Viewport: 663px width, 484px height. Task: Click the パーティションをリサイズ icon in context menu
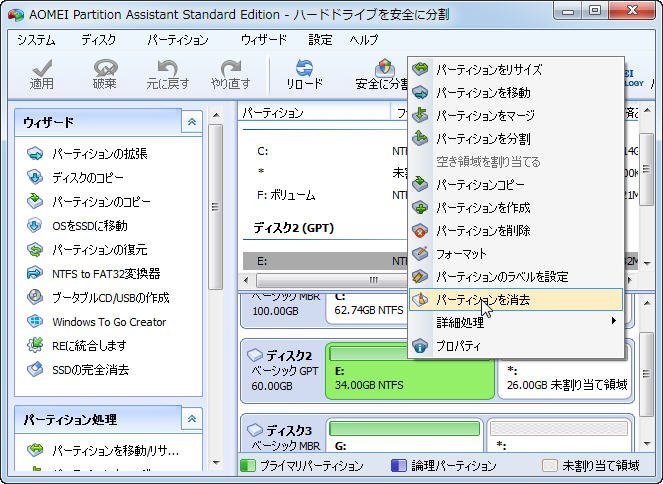(x=420, y=68)
